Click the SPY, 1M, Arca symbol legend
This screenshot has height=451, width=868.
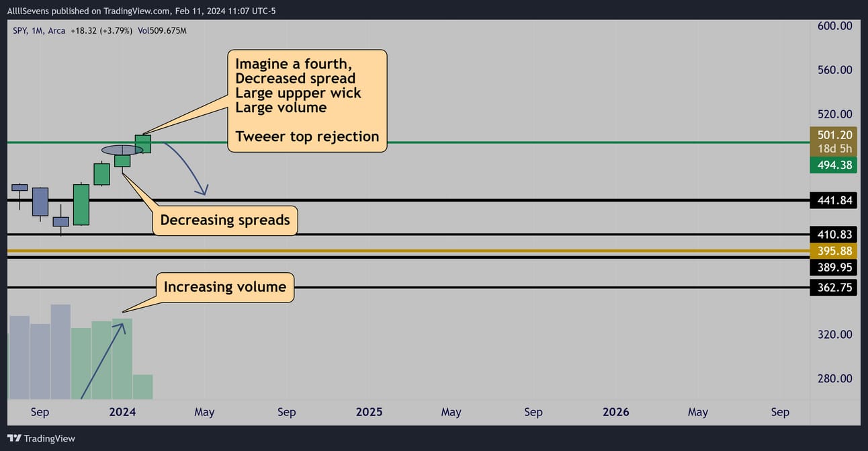click(x=39, y=31)
